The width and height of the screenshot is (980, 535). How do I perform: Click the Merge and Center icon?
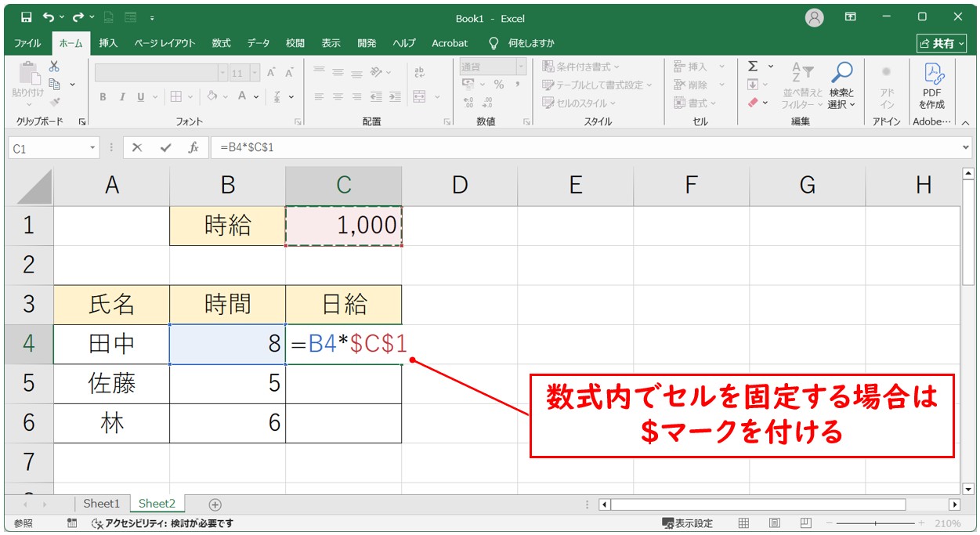(x=419, y=96)
